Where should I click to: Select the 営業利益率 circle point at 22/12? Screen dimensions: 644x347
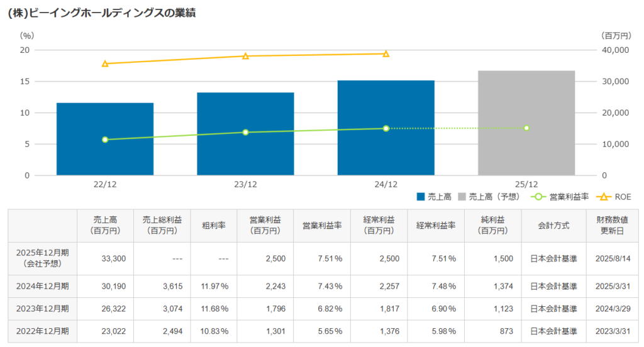pyautogui.click(x=105, y=140)
